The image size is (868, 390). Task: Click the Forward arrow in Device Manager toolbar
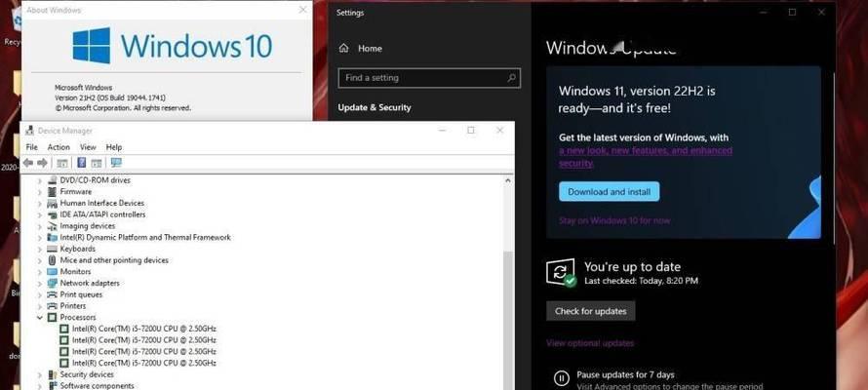[x=42, y=163]
